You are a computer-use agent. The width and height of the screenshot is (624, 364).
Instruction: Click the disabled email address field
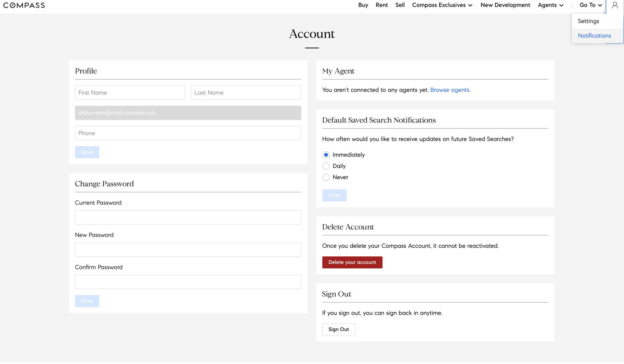pos(188,113)
